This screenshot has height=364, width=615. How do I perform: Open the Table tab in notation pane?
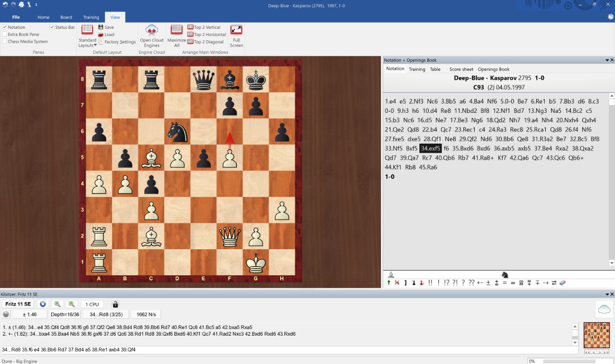435,69
